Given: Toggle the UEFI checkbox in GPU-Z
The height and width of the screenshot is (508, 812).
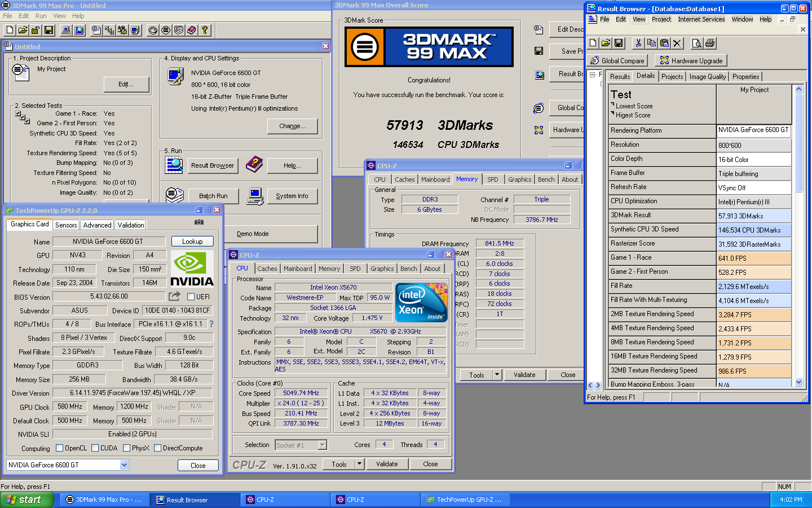Looking at the screenshot, I should point(191,296).
